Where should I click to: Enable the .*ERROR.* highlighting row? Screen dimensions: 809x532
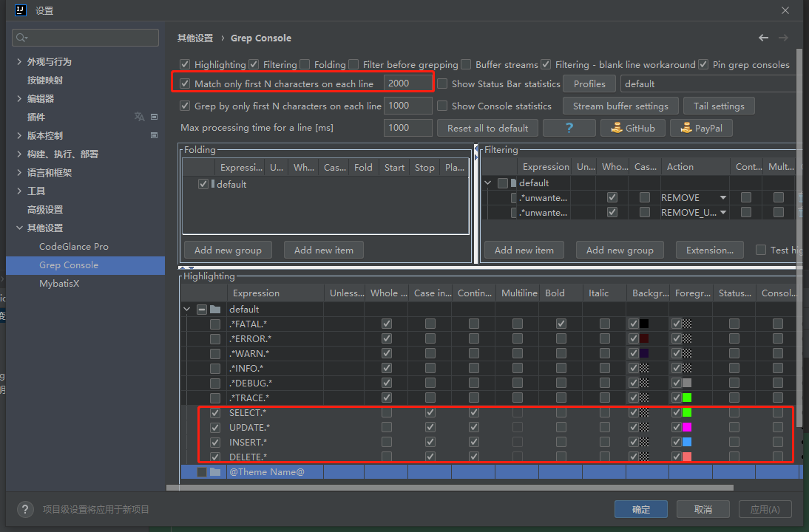click(215, 338)
